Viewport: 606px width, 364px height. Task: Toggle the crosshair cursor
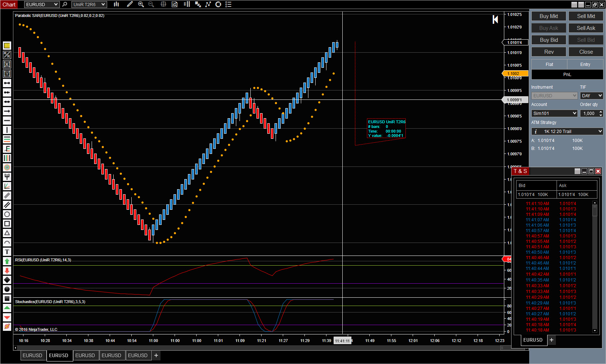163,4
